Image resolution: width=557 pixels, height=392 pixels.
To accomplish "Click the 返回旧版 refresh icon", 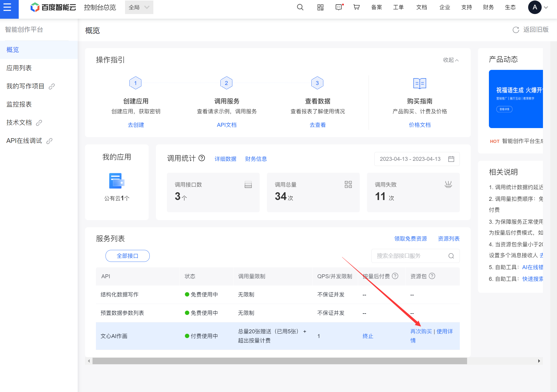I will pos(516,30).
